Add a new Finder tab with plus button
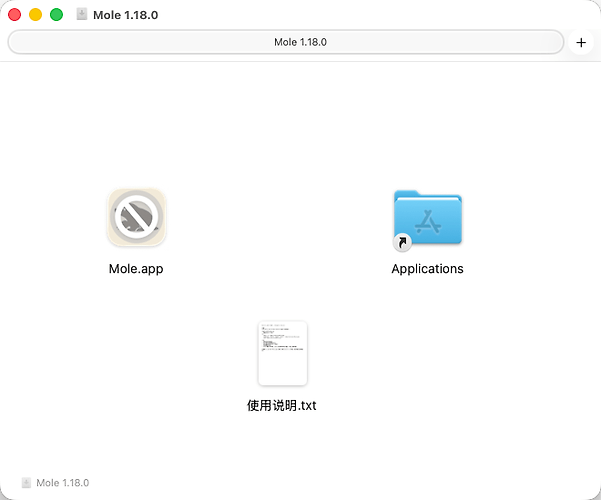Image resolution: width=601 pixels, height=500 pixels. click(x=581, y=42)
